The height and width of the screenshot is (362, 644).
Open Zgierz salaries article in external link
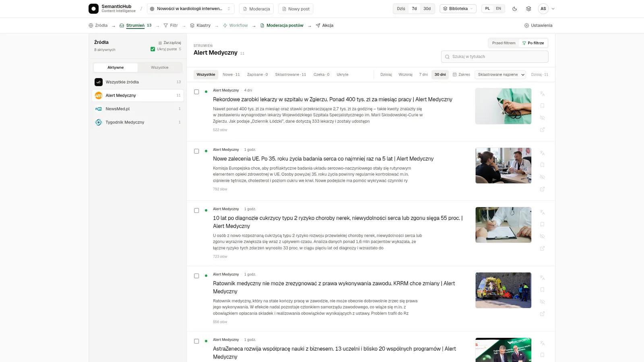point(542,130)
